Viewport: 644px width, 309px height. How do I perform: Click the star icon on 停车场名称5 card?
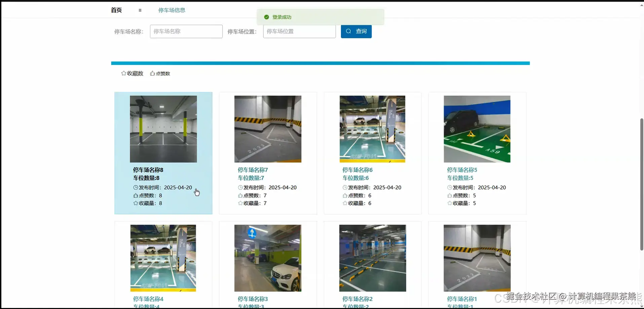point(450,203)
